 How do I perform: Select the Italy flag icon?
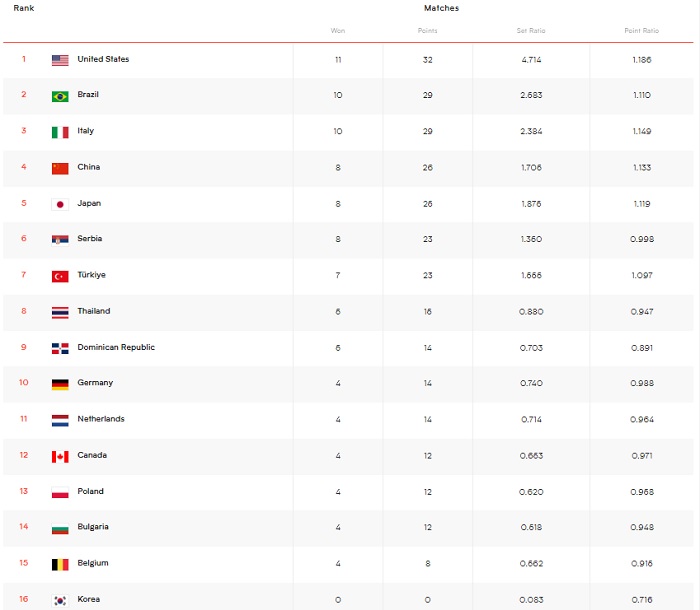pos(60,133)
